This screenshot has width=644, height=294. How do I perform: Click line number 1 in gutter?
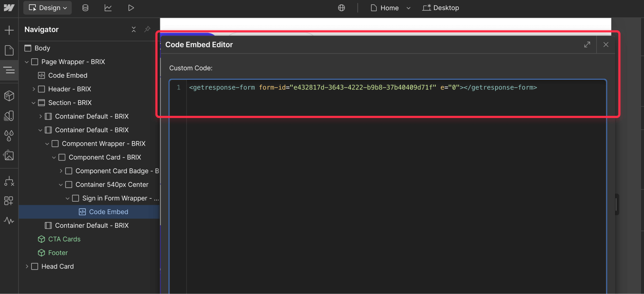click(x=179, y=87)
